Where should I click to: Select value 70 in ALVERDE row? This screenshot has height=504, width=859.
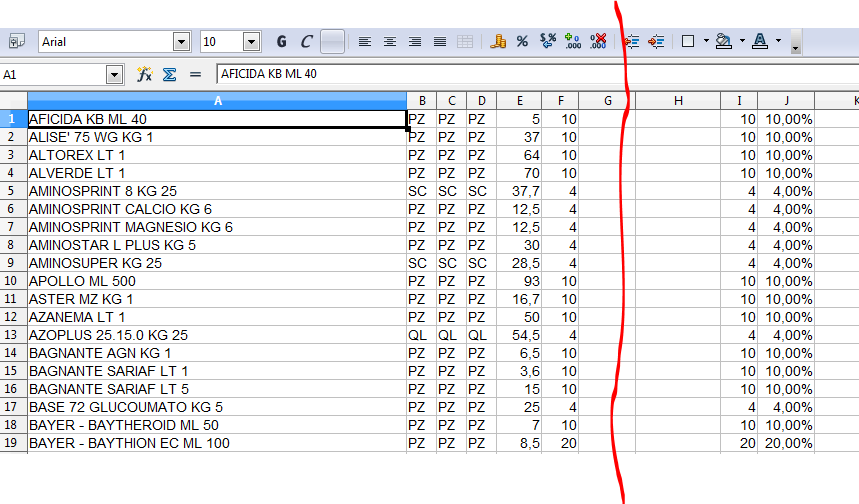pyautogui.click(x=519, y=173)
